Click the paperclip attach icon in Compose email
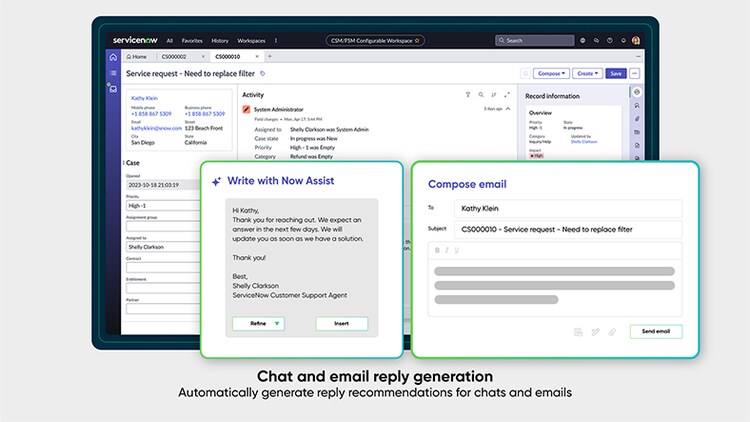 click(x=612, y=332)
